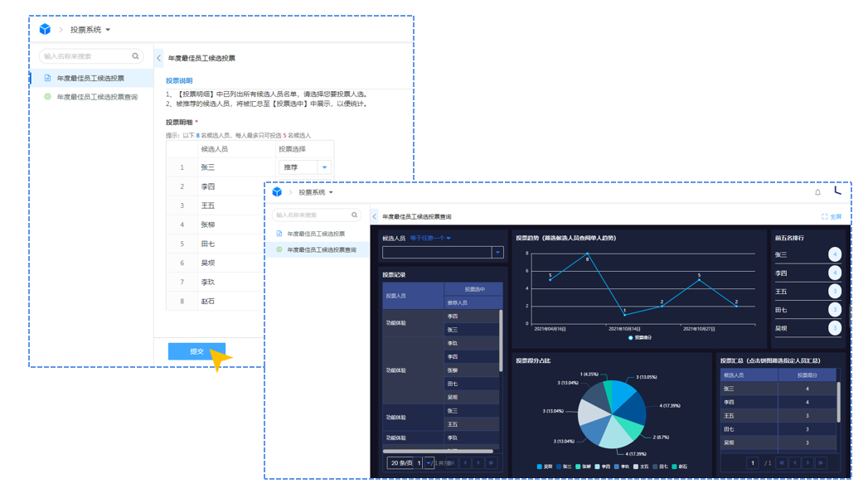Screen dimensions: 868x493
Task: Open 年度最佳员工候选投票查询 in the voting form sidebar
Action: click(97, 97)
